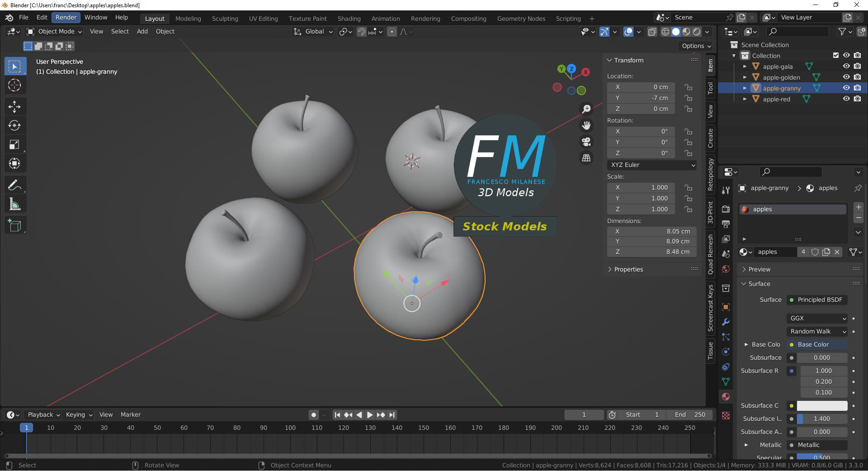Jump to end frame button
The width and height of the screenshot is (868, 471).
[392, 414]
